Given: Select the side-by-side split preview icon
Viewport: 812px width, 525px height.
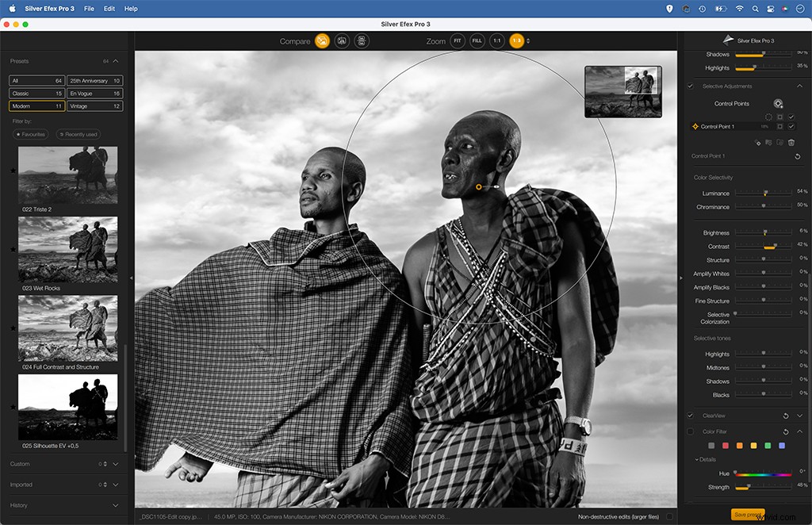Looking at the screenshot, I should (341, 40).
